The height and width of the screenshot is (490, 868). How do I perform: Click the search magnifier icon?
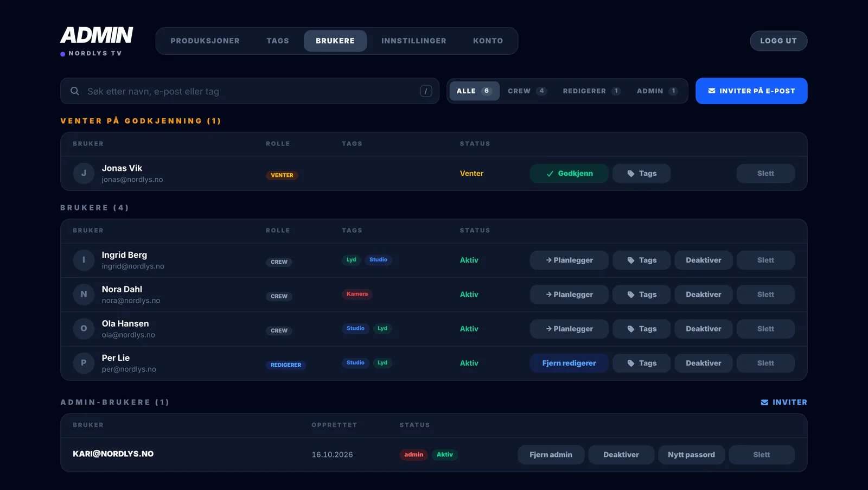click(75, 91)
